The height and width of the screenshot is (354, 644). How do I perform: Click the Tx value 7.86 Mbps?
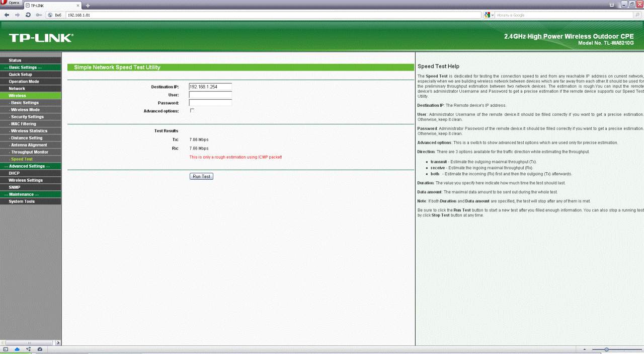[199, 139]
